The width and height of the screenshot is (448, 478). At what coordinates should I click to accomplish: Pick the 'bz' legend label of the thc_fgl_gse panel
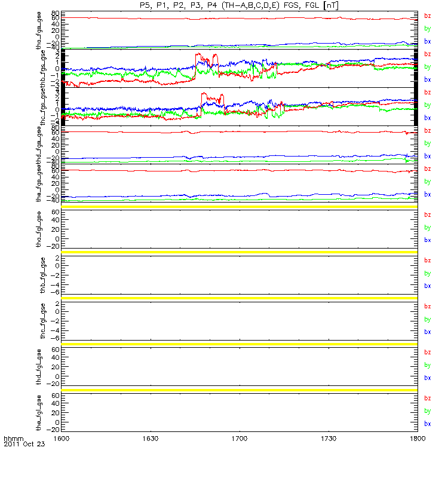428,307
